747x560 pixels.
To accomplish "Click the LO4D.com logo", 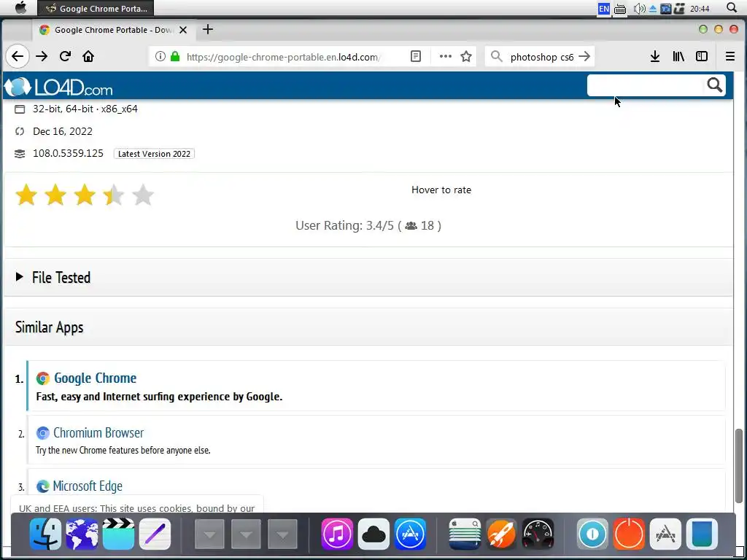I will point(58,87).
